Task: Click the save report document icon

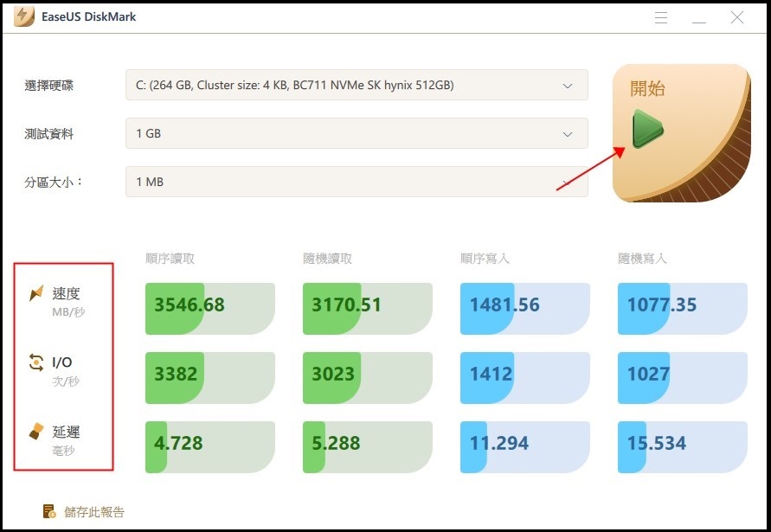Action: [49, 511]
